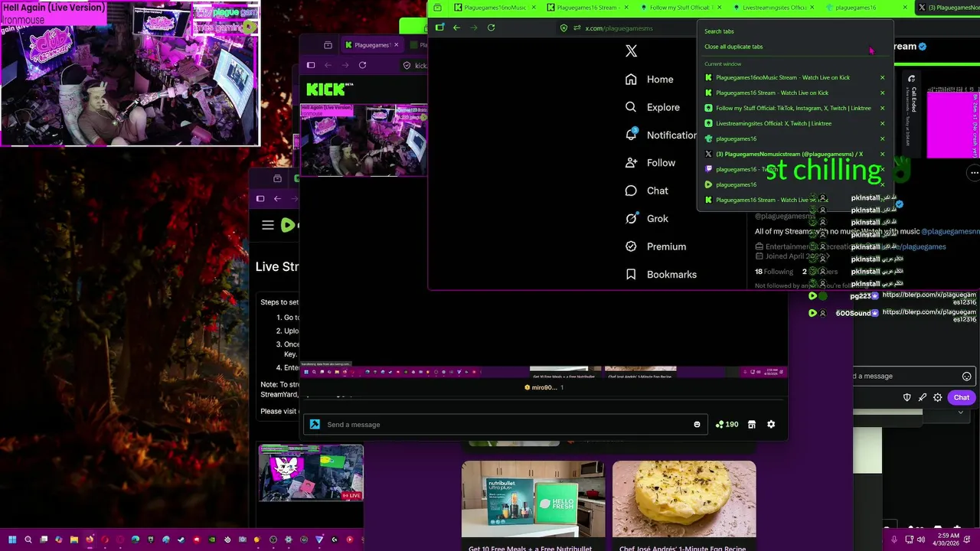980x551 pixels.
Task: Open Home in the X sidebar
Action: (x=649, y=80)
